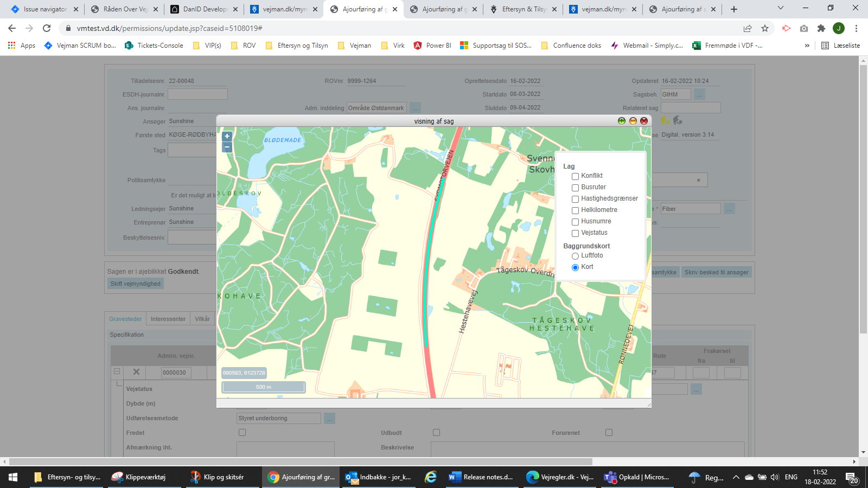Check the Husnumre layer checkbox

575,222
